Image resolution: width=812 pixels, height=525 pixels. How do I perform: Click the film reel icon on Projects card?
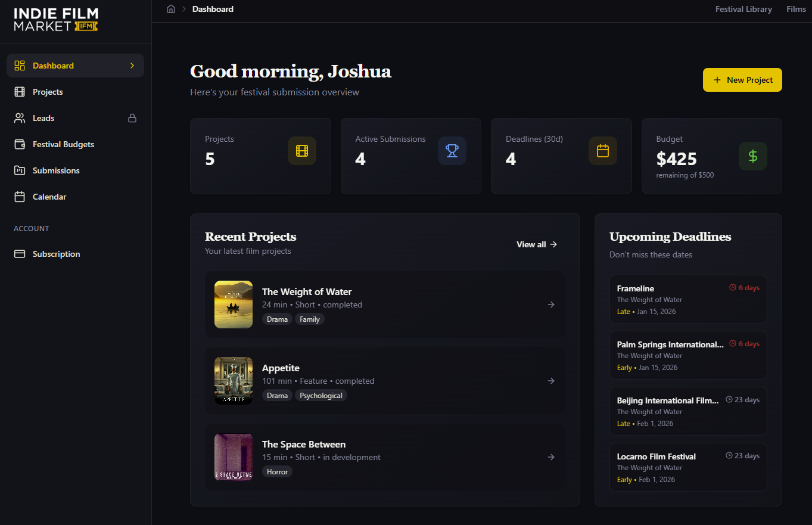pos(302,151)
